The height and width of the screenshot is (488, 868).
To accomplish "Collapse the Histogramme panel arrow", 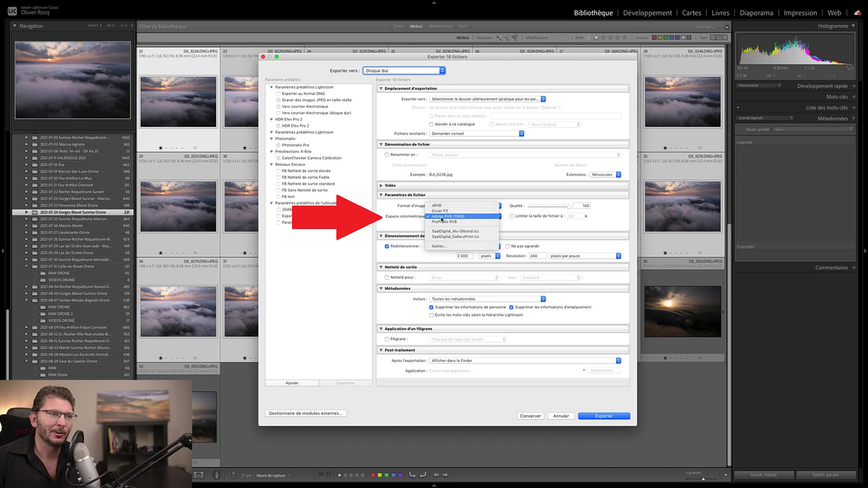I will [853, 26].
